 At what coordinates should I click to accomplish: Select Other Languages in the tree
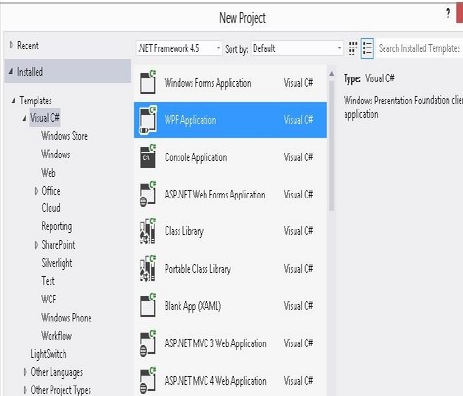coord(57,372)
